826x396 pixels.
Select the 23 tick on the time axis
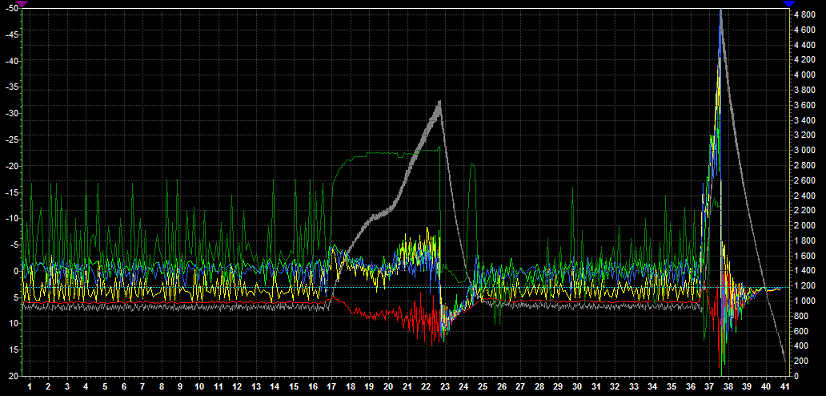tap(445, 386)
